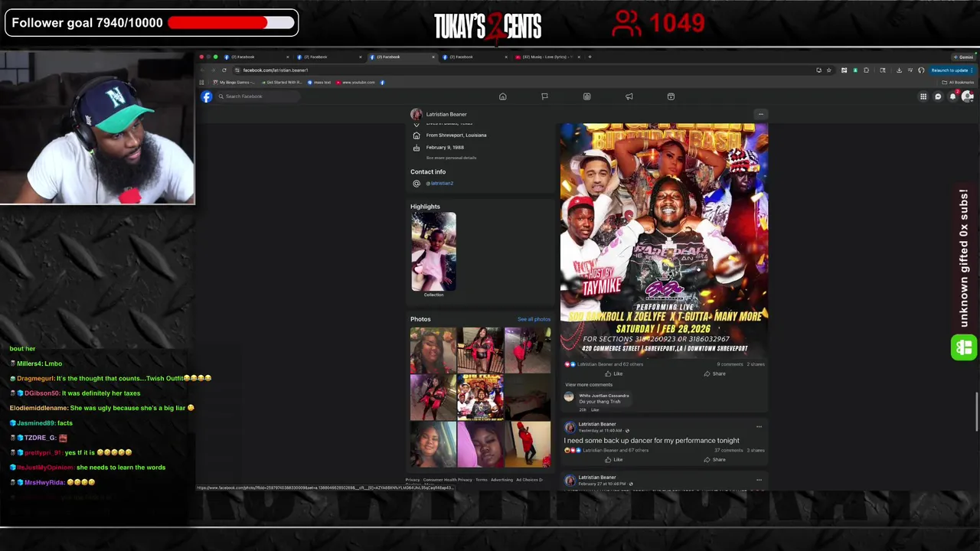The width and height of the screenshot is (980, 551).
Task: Open Latristian Beaner profile name in sticky header
Action: point(446,114)
